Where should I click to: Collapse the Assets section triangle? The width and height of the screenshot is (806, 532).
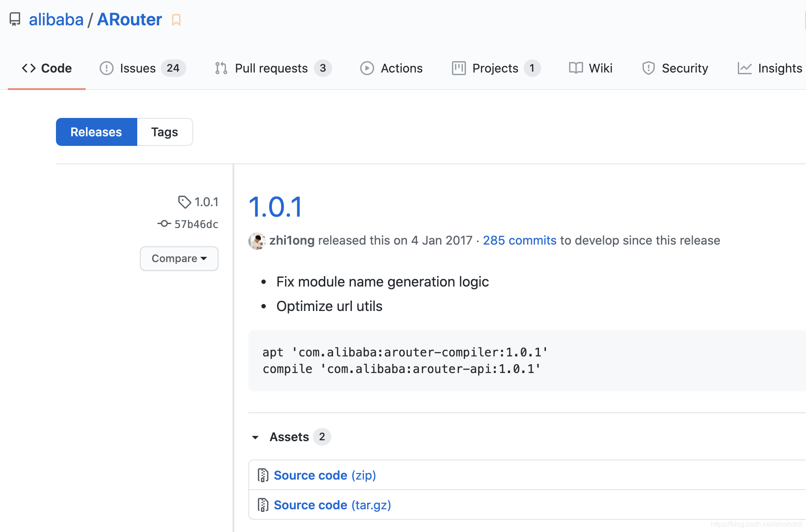click(255, 437)
